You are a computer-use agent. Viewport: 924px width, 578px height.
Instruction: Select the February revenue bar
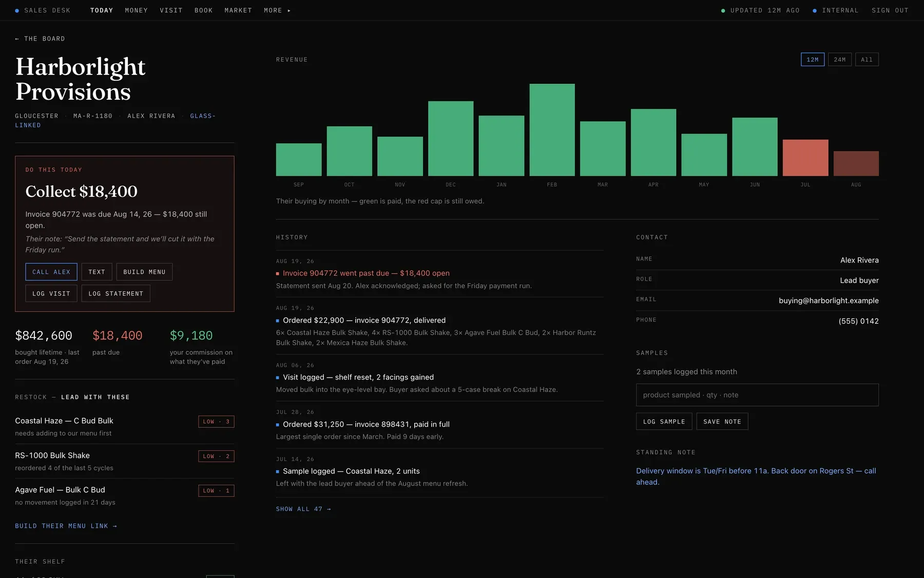click(x=552, y=130)
